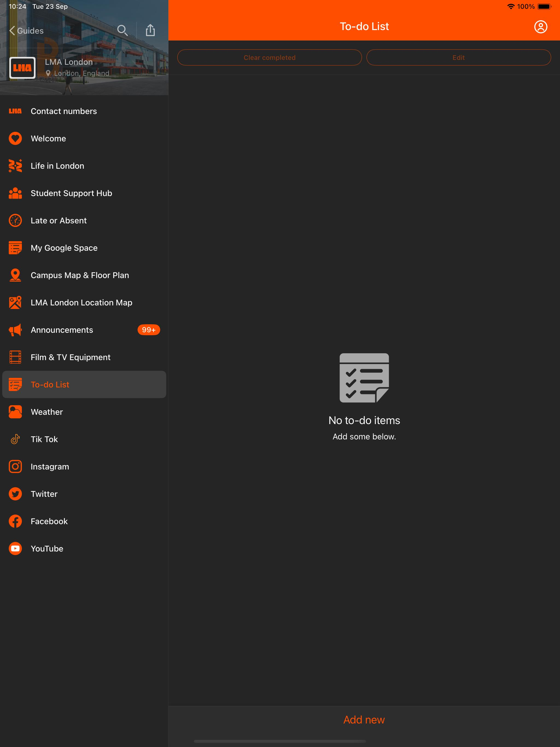Image resolution: width=560 pixels, height=747 pixels.
Task: Click the Film & TV Equipment filmstrip icon
Action: point(15,357)
